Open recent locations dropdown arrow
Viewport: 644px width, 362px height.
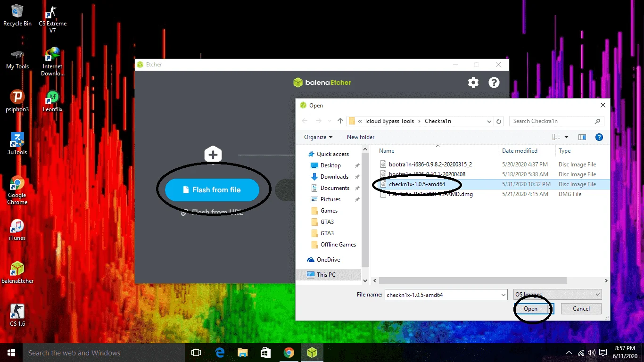pyautogui.click(x=330, y=121)
